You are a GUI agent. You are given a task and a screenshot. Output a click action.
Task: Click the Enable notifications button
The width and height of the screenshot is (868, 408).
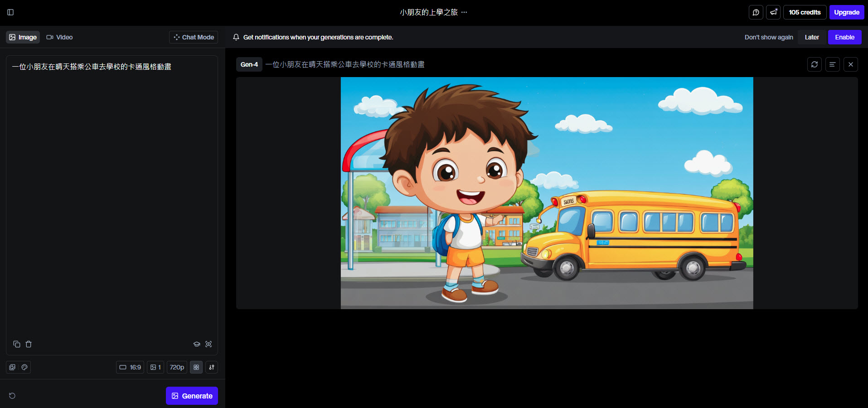pyautogui.click(x=844, y=37)
